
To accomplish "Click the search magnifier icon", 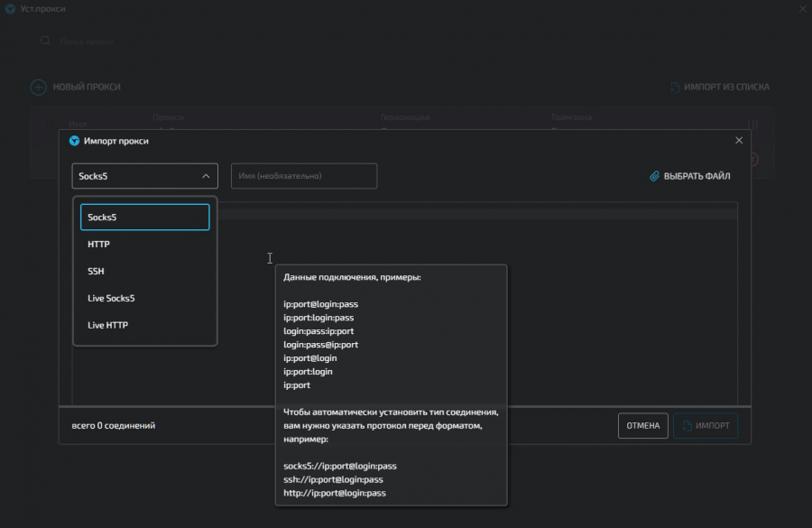I will 46,41.
